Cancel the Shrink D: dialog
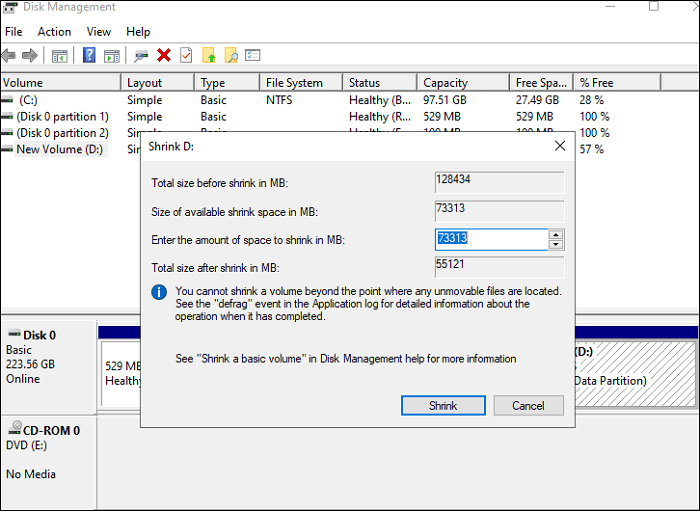This screenshot has width=700, height=511. click(x=528, y=406)
